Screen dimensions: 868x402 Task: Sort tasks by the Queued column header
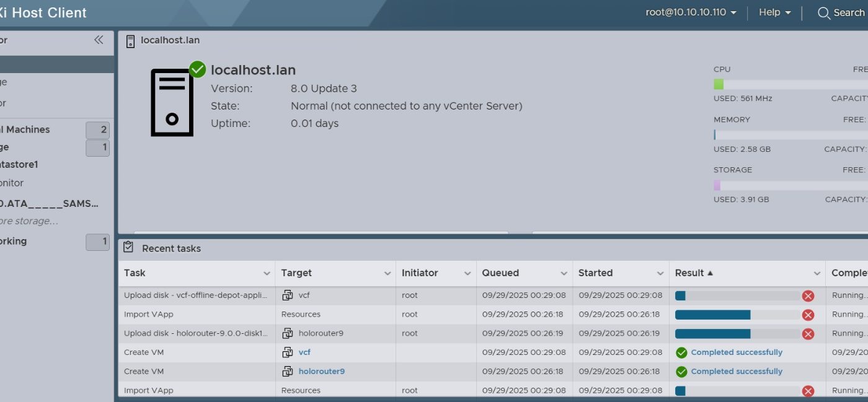(x=500, y=273)
